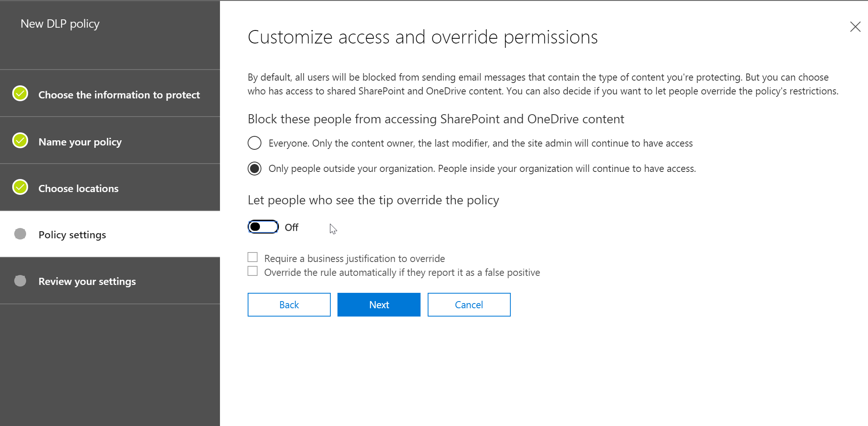Check Require a business justification to override
This screenshot has width=868, height=426.
(x=253, y=257)
